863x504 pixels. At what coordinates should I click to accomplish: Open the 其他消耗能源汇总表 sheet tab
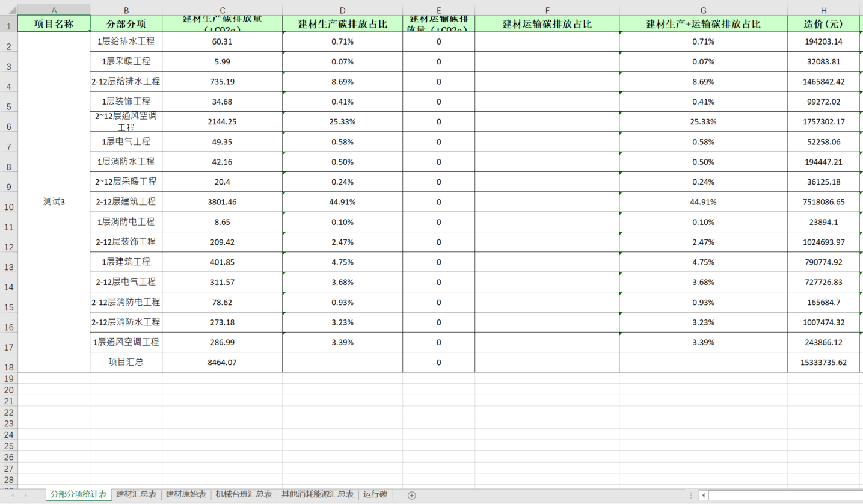coord(318,494)
